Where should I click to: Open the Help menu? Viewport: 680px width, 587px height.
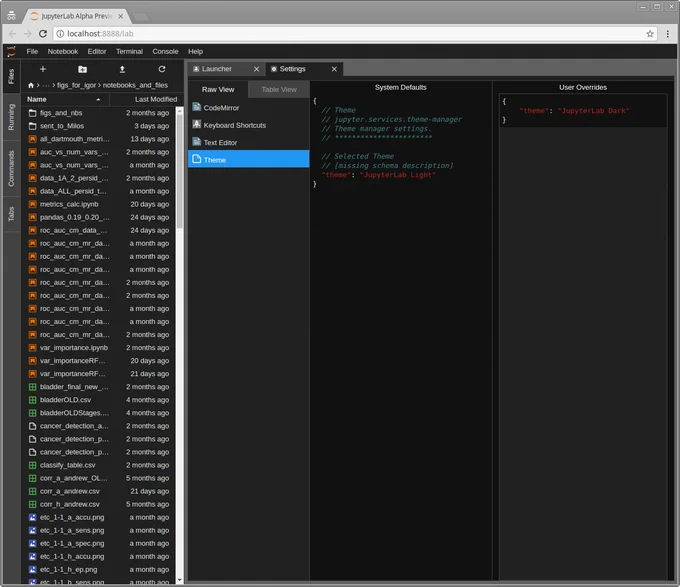click(x=196, y=51)
